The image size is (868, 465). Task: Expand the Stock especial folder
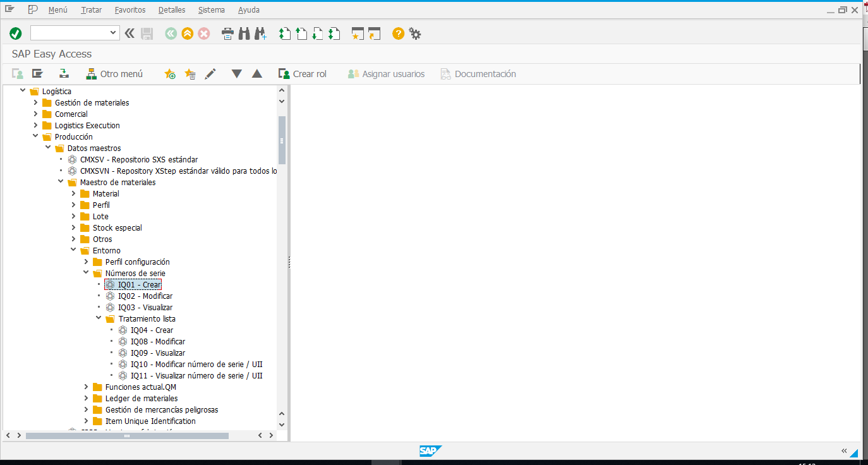tap(74, 227)
